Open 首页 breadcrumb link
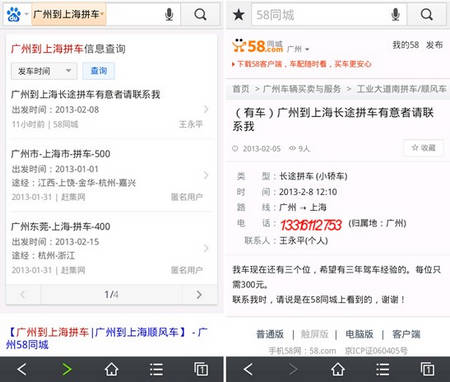This screenshot has height=382, width=450. [x=241, y=89]
